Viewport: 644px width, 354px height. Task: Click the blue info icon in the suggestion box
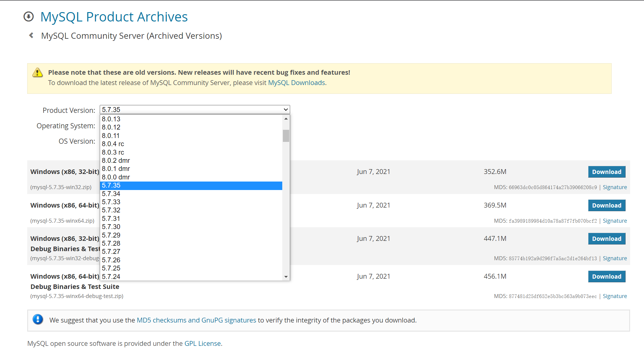coord(38,320)
